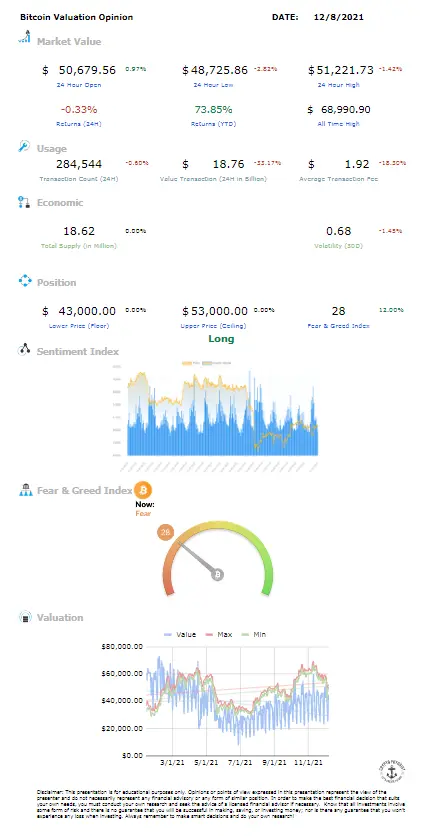Viewport: 426px width, 838px height.
Task: Click the $80,000.00 axis label
Action: 122,646
